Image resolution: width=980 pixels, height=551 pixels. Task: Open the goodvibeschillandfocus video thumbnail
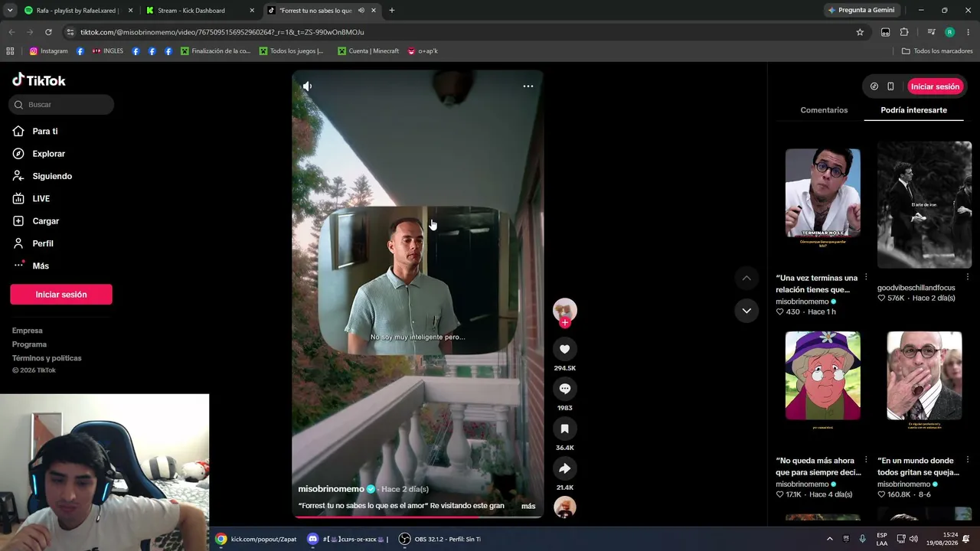tap(924, 204)
